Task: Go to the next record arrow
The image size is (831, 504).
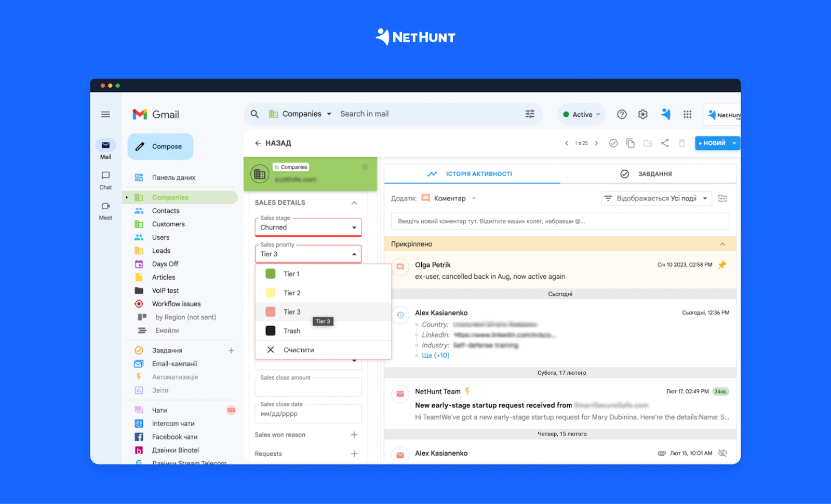Action: tap(596, 143)
